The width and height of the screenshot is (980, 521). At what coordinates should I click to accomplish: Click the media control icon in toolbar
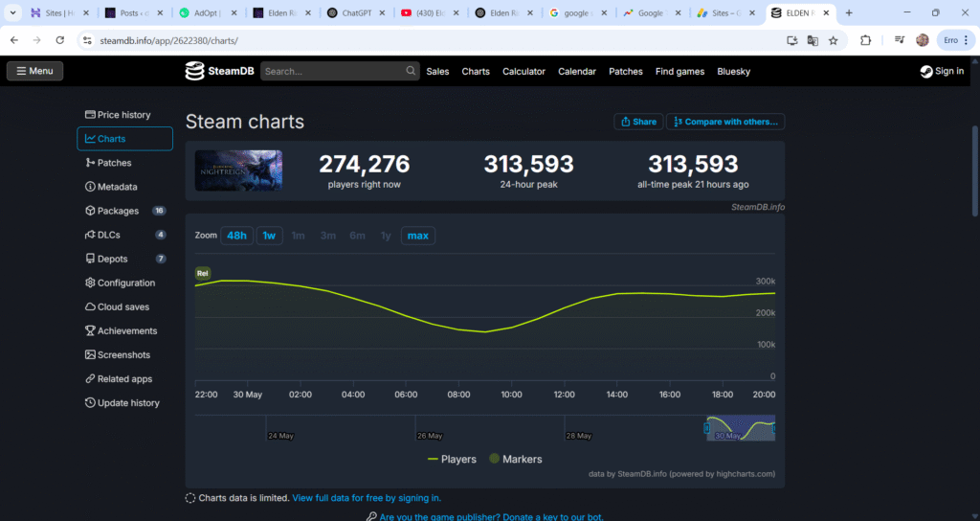tap(900, 40)
